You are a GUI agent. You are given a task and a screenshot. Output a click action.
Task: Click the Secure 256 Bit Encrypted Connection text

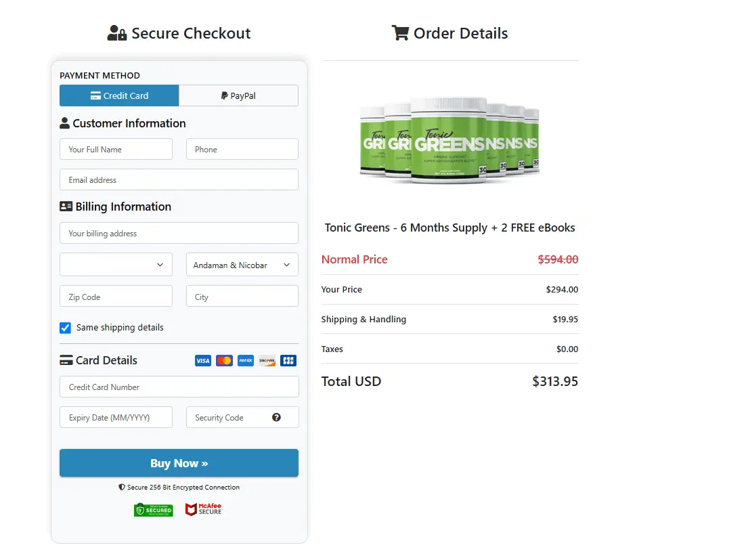pyautogui.click(x=179, y=487)
